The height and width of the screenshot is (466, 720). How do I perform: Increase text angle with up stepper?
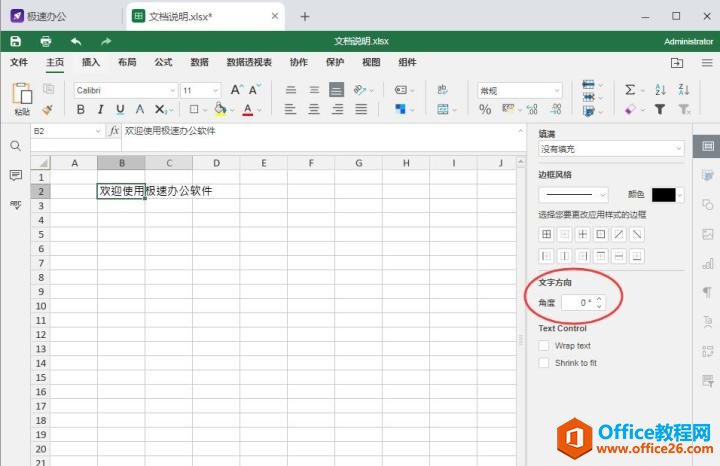599,299
